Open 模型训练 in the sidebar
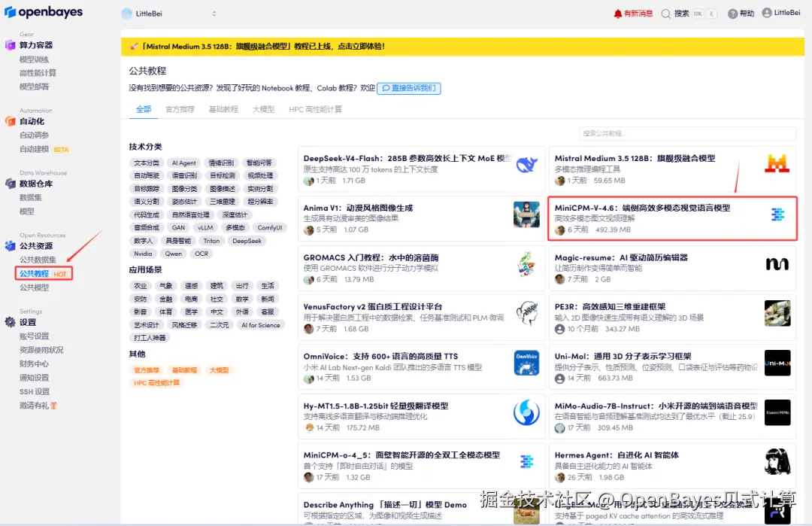812x526 pixels. coord(34,59)
